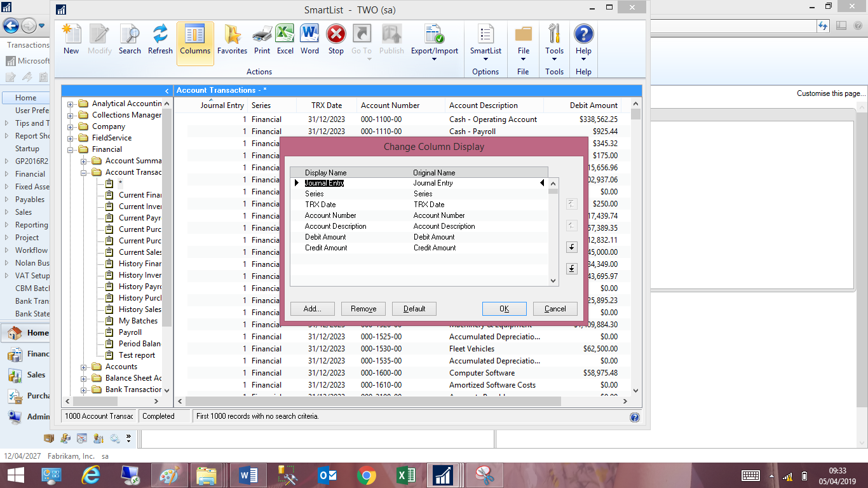Open the Help dropdown in toolbar
The image size is (868, 488).
click(x=583, y=42)
